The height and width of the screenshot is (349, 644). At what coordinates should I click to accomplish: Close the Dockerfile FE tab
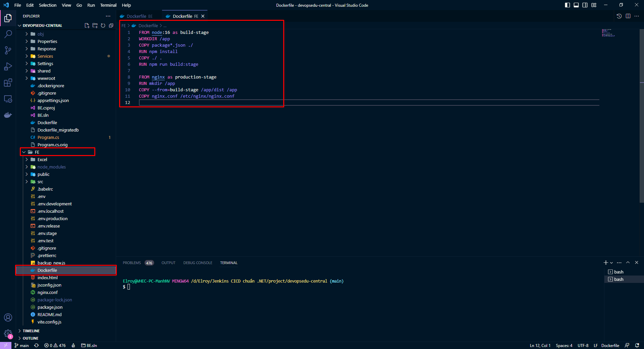point(203,16)
